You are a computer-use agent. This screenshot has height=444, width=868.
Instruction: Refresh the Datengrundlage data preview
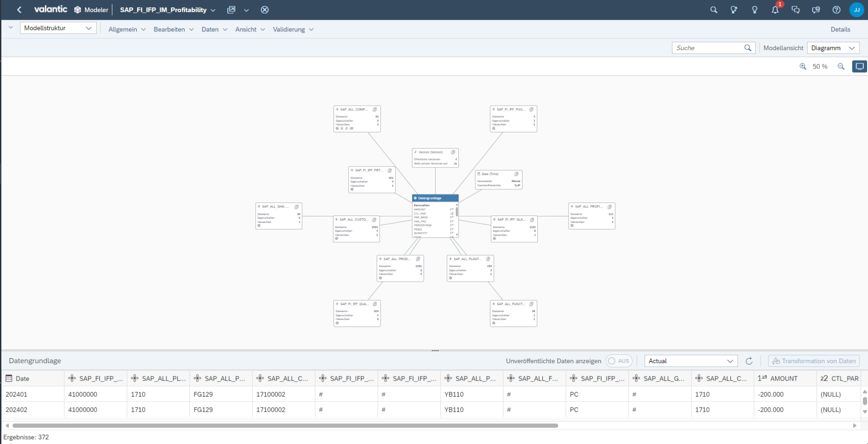tap(749, 361)
